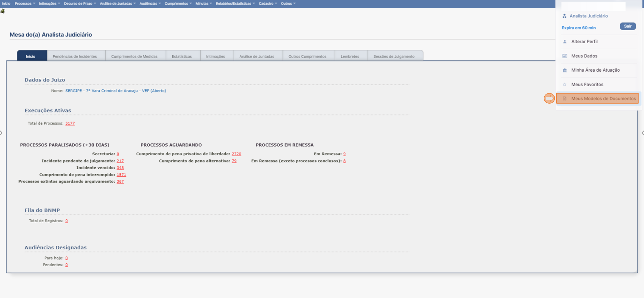Screen dimensions: 644x298
Task: Open the Relatórios/Estatísticas dropdown
Action: [235, 4]
